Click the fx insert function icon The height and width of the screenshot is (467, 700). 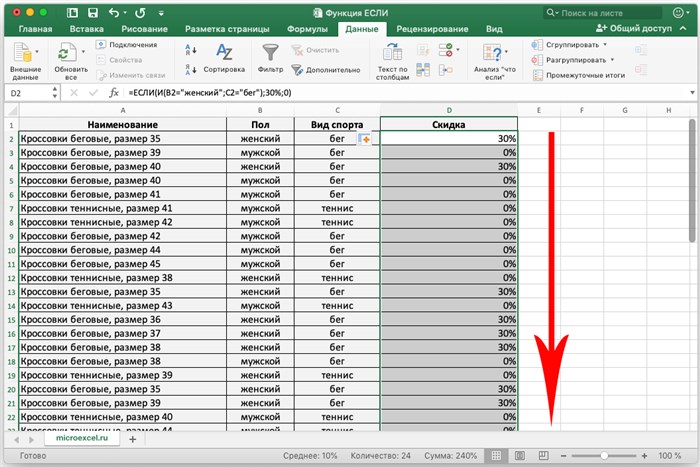point(114,92)
